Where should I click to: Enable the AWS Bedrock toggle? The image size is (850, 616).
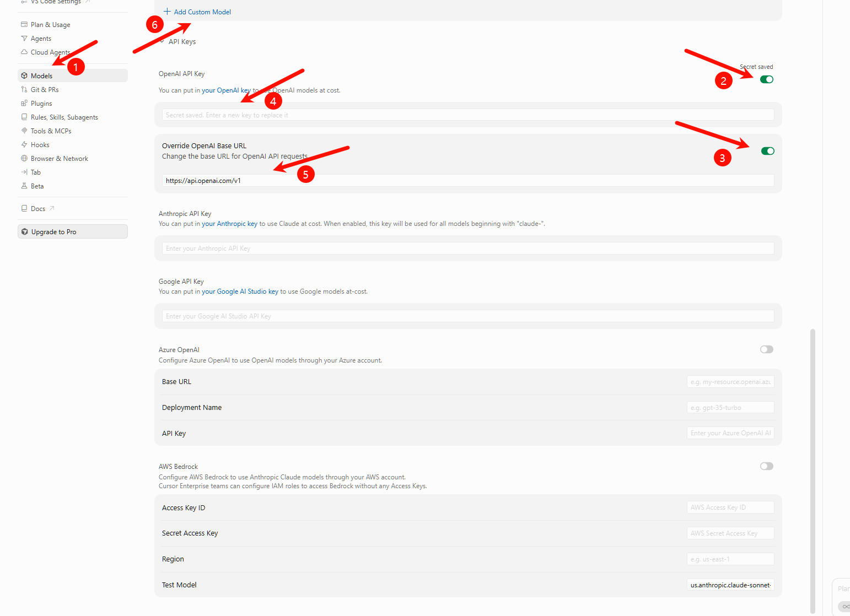coord(767,466)
